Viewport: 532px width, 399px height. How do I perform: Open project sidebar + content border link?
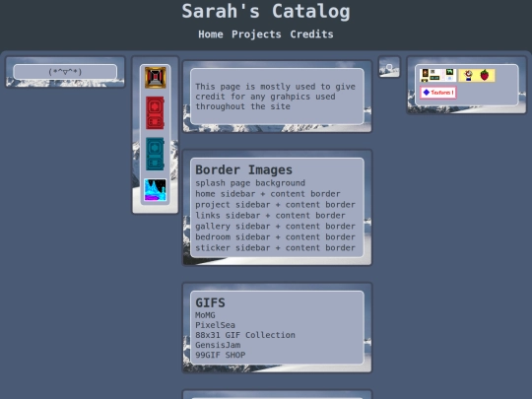(275, 205)
